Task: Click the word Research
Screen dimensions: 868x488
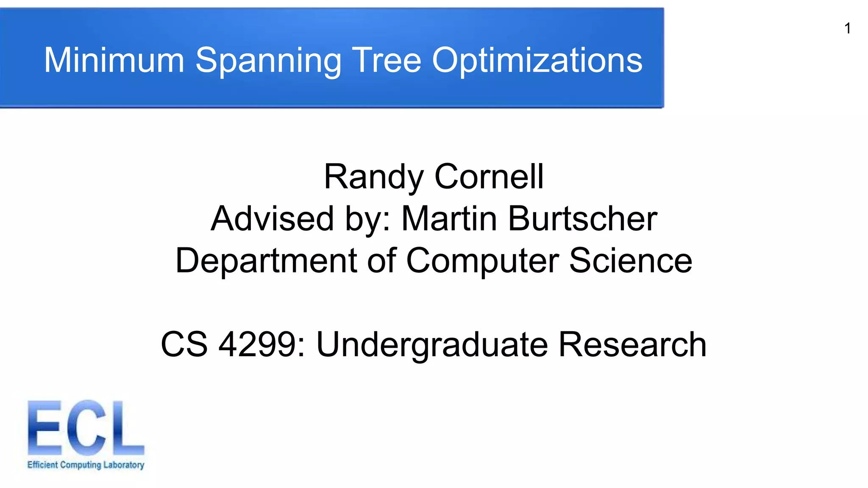Action: click(632, 344)
